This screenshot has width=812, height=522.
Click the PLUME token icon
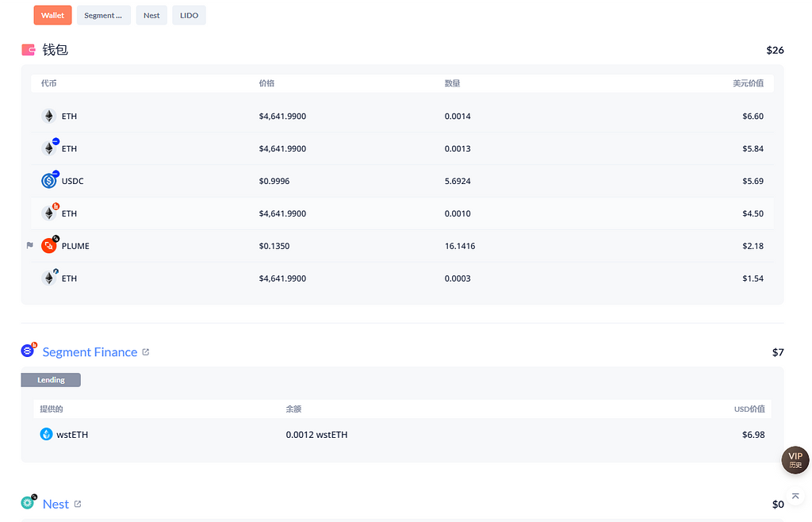(x=49, y=246)
